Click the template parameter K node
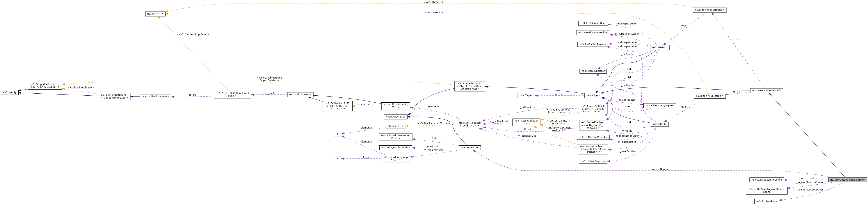The image size is (868, 205). (337, 158)
